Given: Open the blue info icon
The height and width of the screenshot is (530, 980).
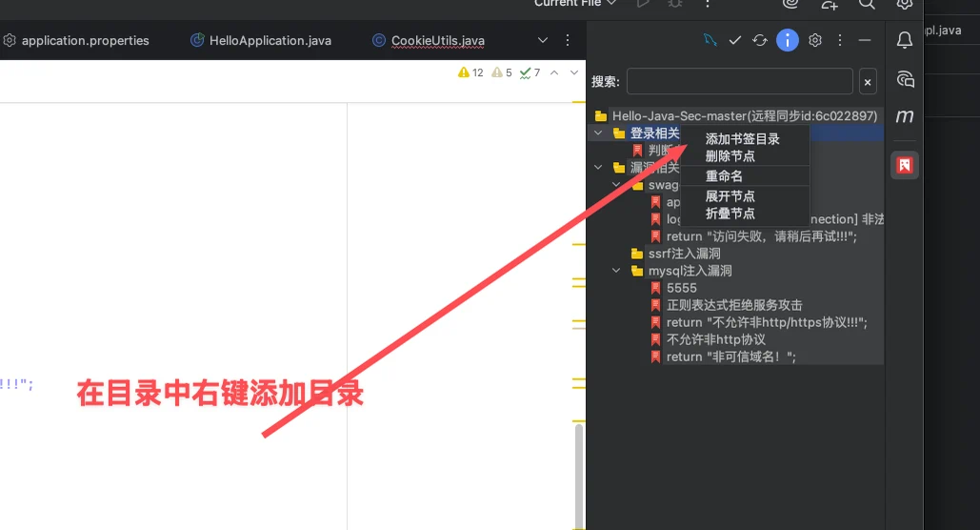Looking at the screenshot, I should (788, 40).
